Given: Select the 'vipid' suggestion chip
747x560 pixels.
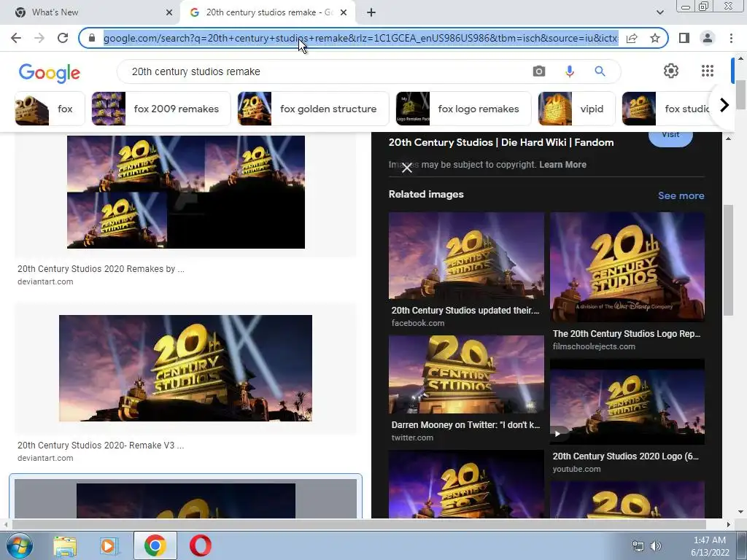Looking at the screenshot, I should click(576, 109).
